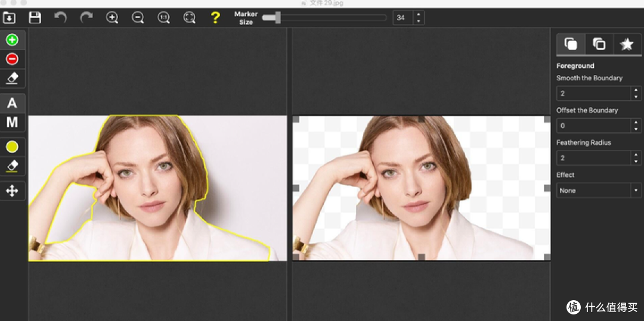
Task: Increase Marker Size with up stepper arrow
Action: click(x=419, y=14)
